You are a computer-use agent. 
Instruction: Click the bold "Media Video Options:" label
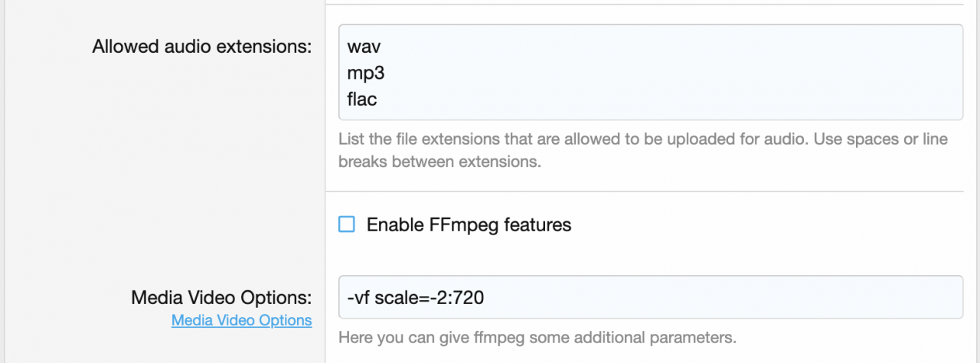point(221,297)
